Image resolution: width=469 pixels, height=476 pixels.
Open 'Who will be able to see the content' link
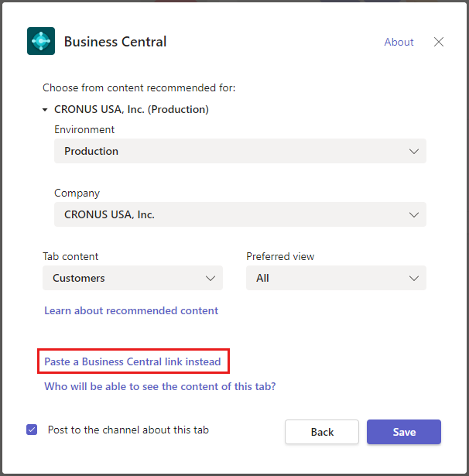159,386
